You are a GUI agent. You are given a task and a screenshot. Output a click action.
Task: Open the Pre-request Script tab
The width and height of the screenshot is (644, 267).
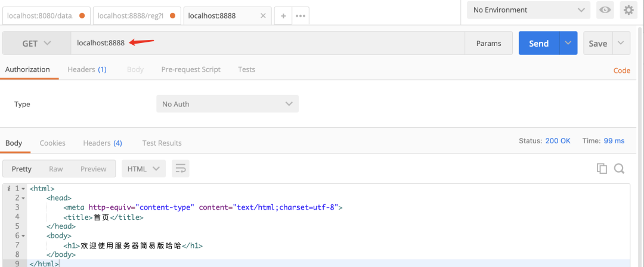coord(191,69)
